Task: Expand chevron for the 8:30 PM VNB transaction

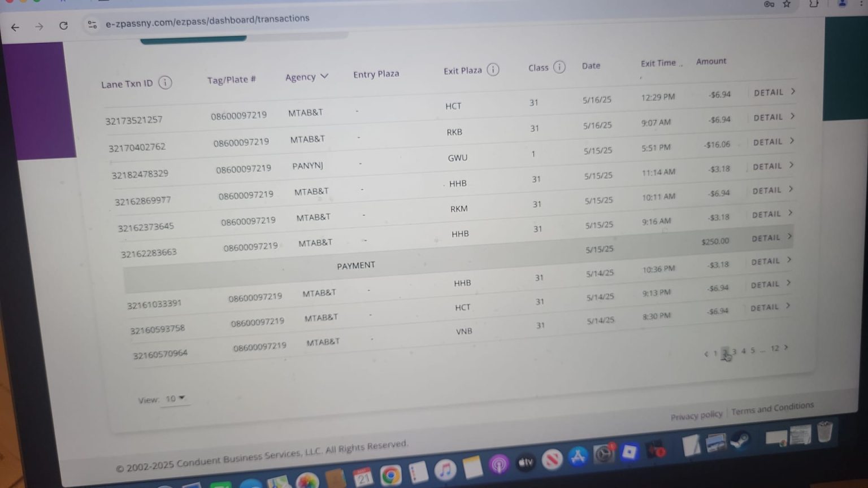Action: pyautogui.click(x=788, y=306)
